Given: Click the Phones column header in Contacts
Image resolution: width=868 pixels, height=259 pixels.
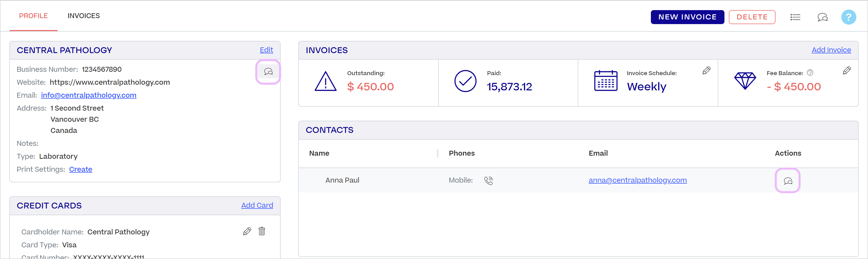Looking at the screenshot, I should tap(462, 153).
